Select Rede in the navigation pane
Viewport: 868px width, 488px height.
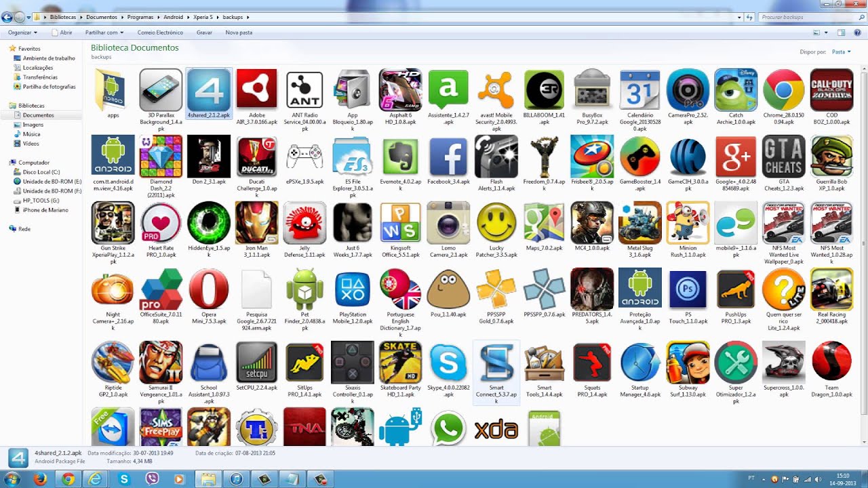click(x=24, y=229)
